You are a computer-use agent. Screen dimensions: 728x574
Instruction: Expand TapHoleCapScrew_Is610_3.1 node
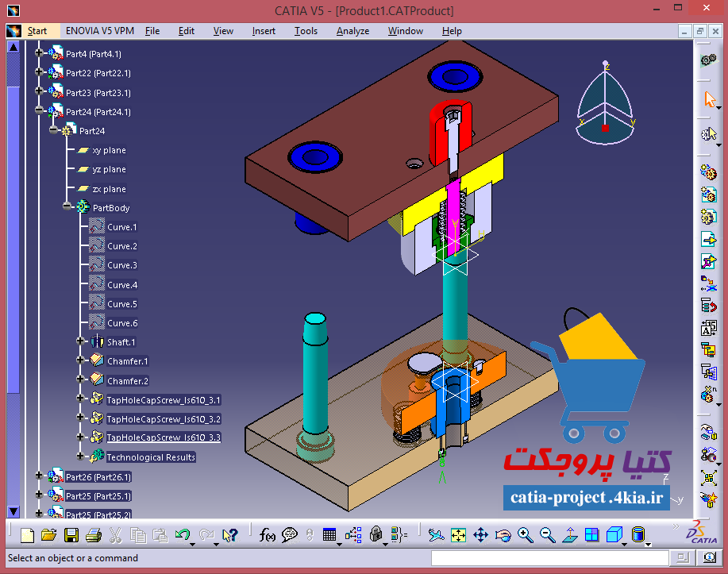click(x=80, y=399)
